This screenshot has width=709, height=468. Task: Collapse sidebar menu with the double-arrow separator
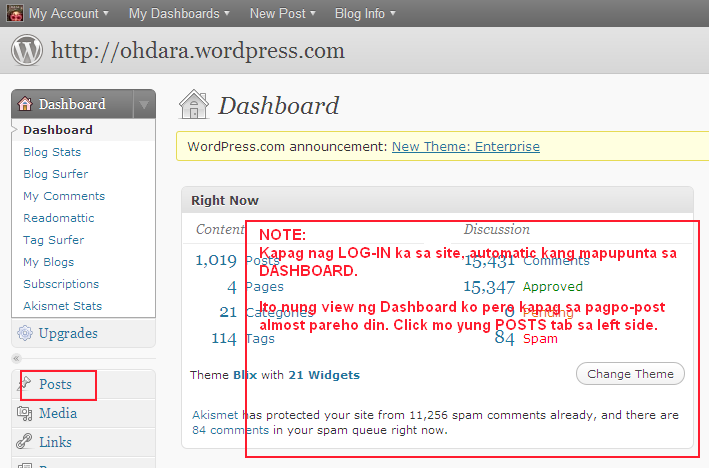click(x=16, y=357)
